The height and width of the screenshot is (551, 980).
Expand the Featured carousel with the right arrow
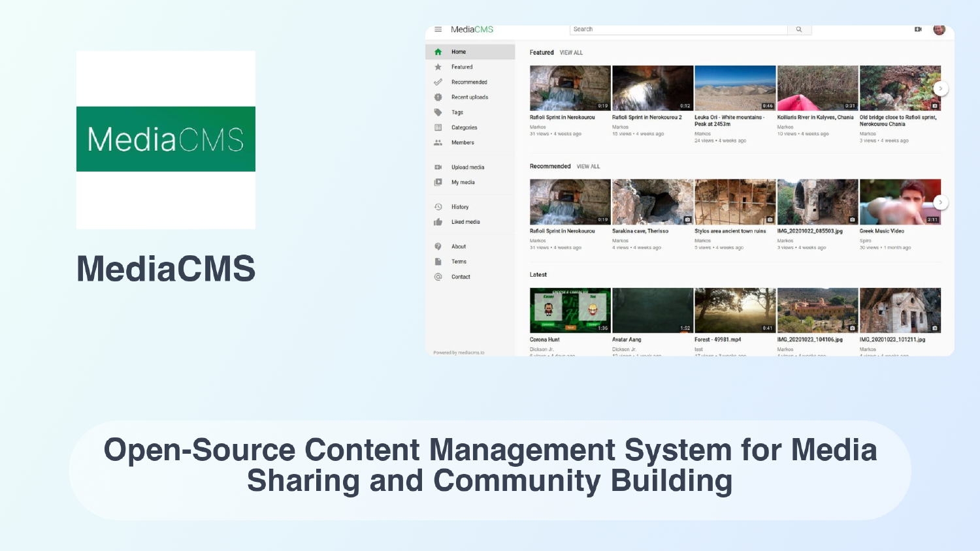click(939, 87)
